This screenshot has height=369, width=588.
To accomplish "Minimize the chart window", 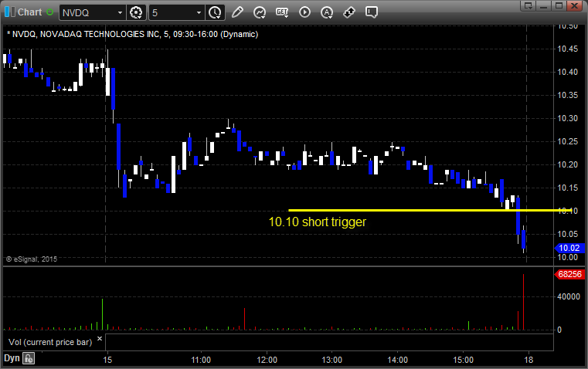I will (x=544, y=5).
